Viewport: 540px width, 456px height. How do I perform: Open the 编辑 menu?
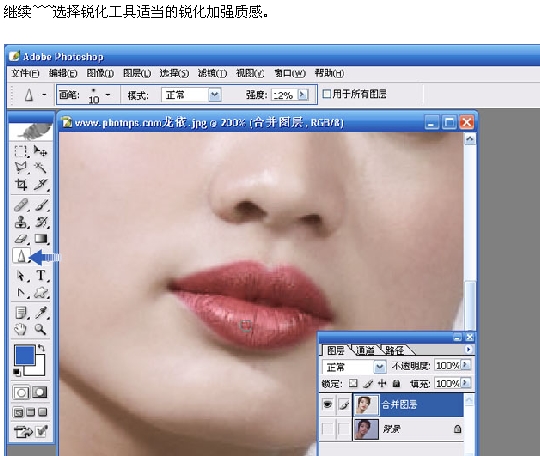click(63, 73)
